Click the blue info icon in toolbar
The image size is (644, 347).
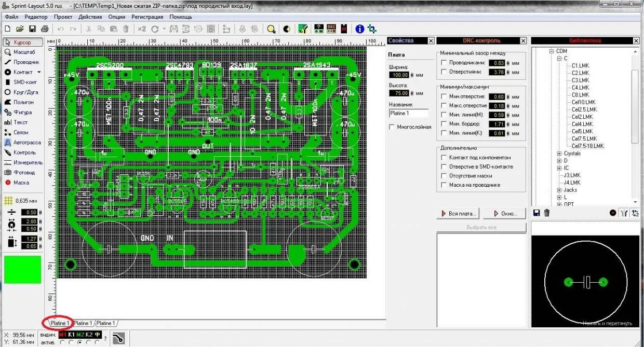359,29
